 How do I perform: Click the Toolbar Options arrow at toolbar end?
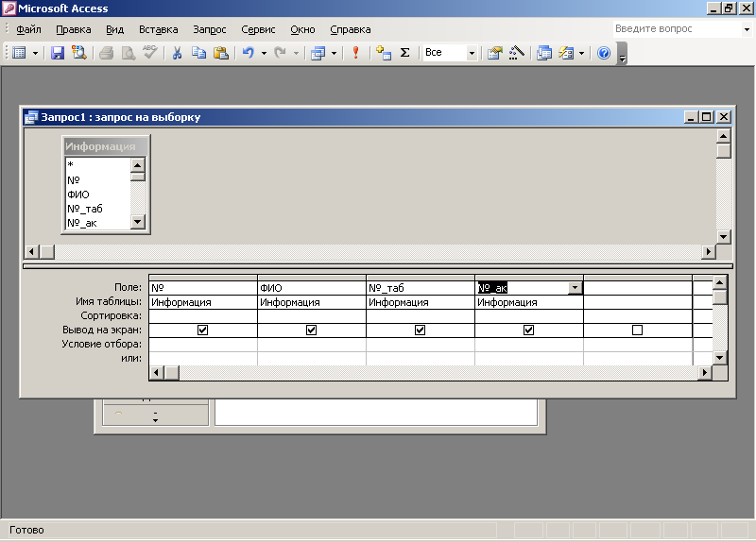click(623, 53)
